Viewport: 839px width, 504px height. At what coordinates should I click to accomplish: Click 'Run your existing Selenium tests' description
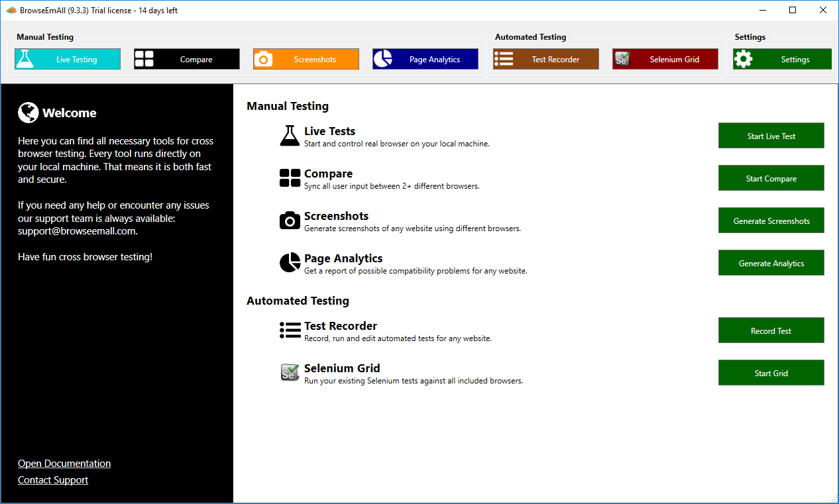click(414, 381)
